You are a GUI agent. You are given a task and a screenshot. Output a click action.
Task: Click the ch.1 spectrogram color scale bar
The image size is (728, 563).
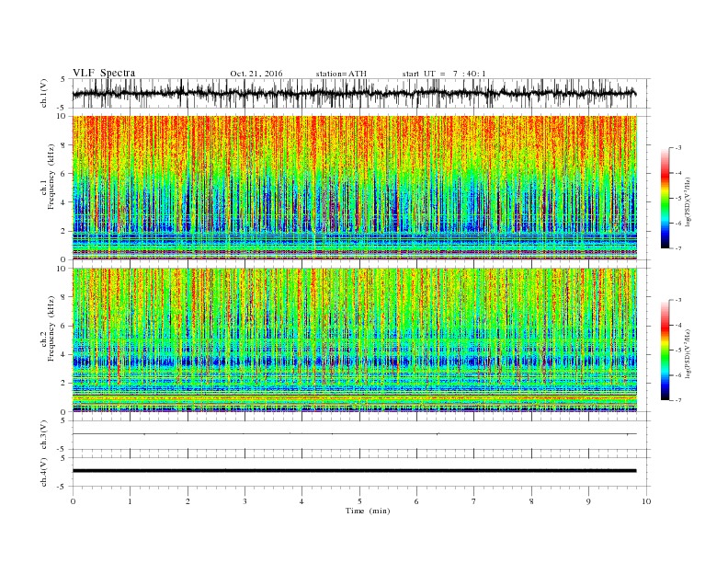pyautogui.click(x=665, y=199)
